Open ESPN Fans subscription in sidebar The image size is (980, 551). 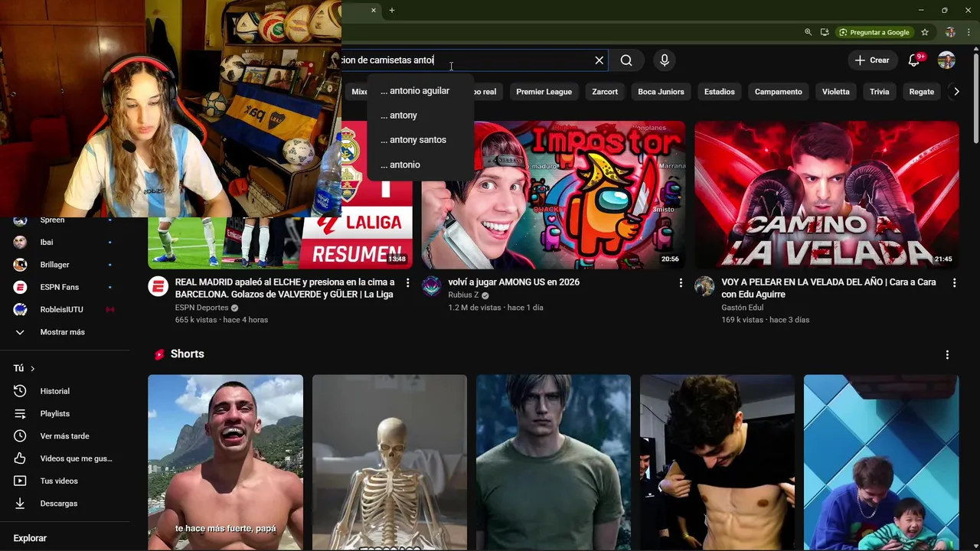coord(64,287)
